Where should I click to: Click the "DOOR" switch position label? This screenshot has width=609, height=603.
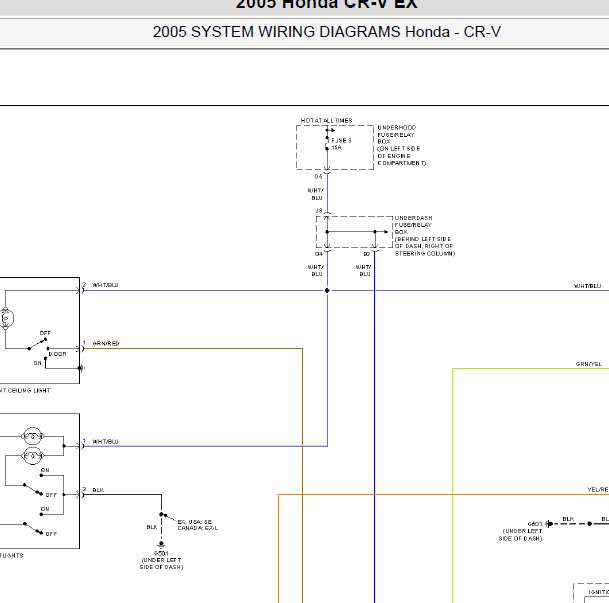pos(57,354)
